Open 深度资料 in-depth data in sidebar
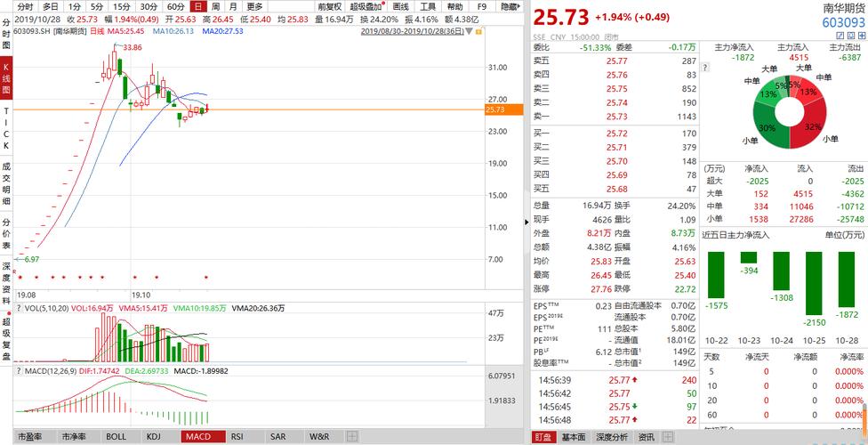 point(6,284)
